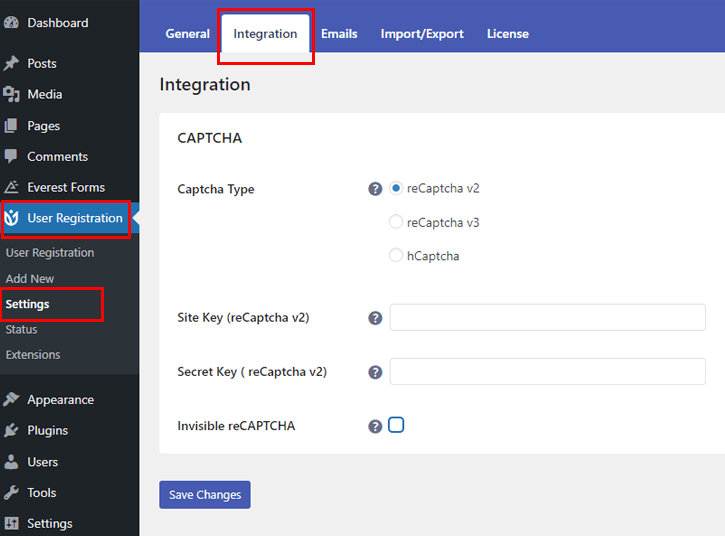Click the Tools wrench icon
This screenshot has width=725, height=536.
pyautogui.click(x=12, y=493)
